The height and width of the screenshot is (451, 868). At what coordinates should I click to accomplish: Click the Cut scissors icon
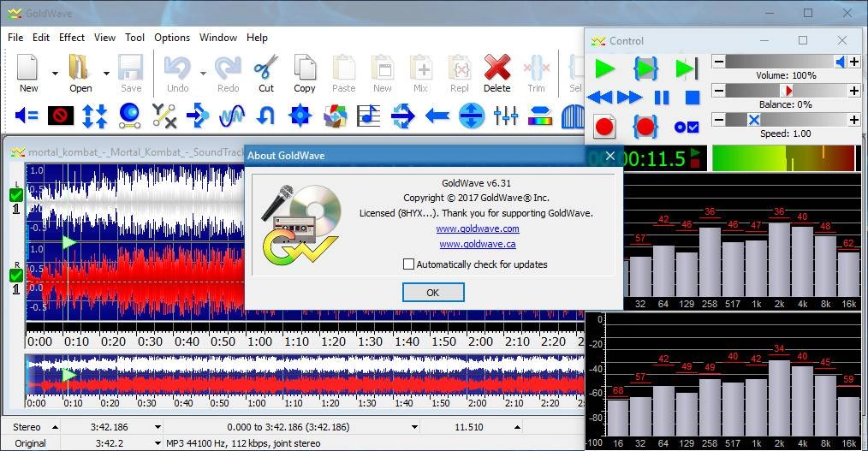point(265,68)
